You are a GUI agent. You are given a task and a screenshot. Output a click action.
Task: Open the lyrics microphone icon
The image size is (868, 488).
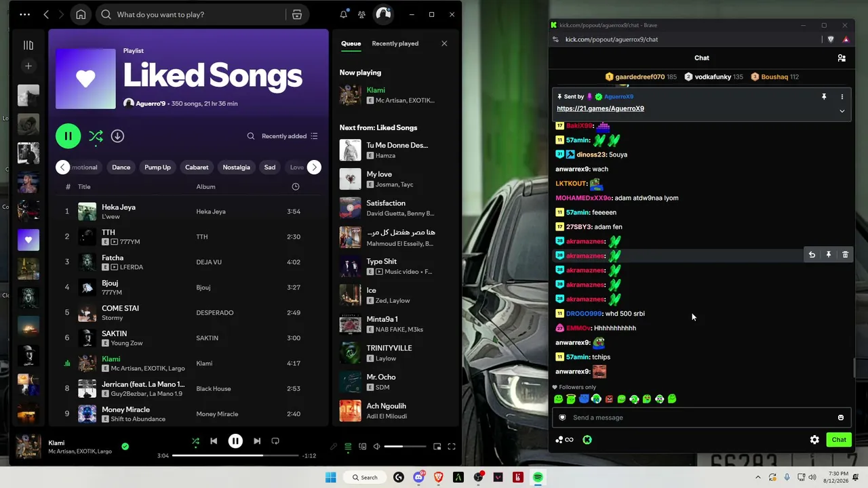333,447
